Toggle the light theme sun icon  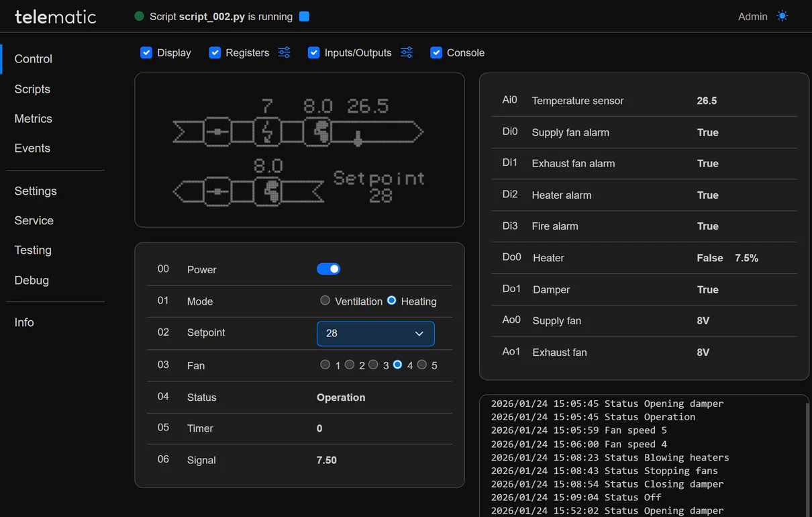pos(782,16)
